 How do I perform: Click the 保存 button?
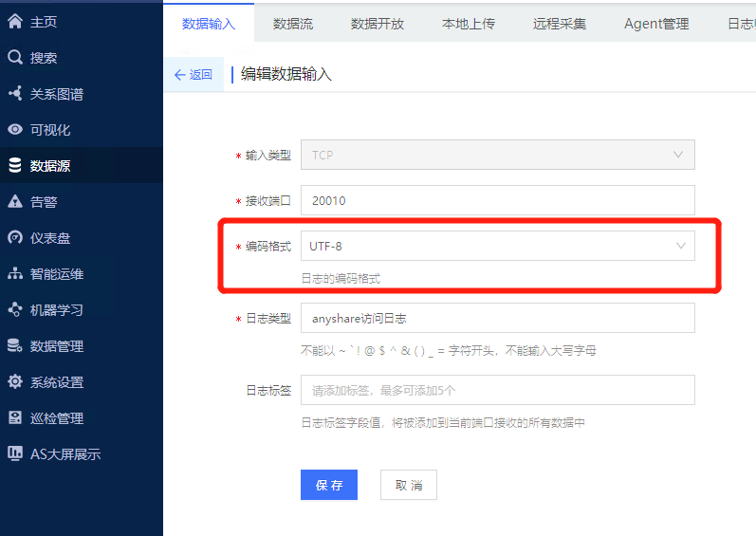329,485
